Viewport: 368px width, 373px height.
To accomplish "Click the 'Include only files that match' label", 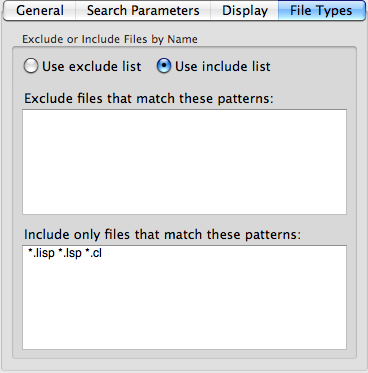I will [162, 235].
